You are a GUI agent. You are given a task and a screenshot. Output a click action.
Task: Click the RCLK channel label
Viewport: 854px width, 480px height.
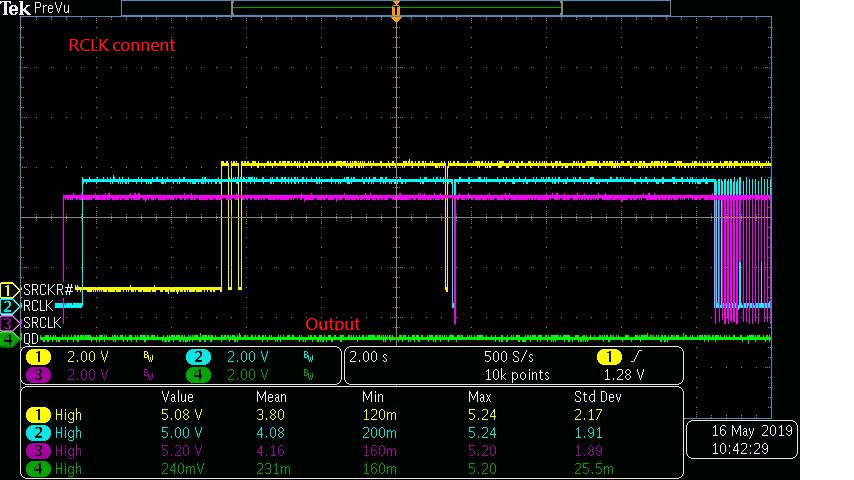pyautogui.click(x=38, y=306)
